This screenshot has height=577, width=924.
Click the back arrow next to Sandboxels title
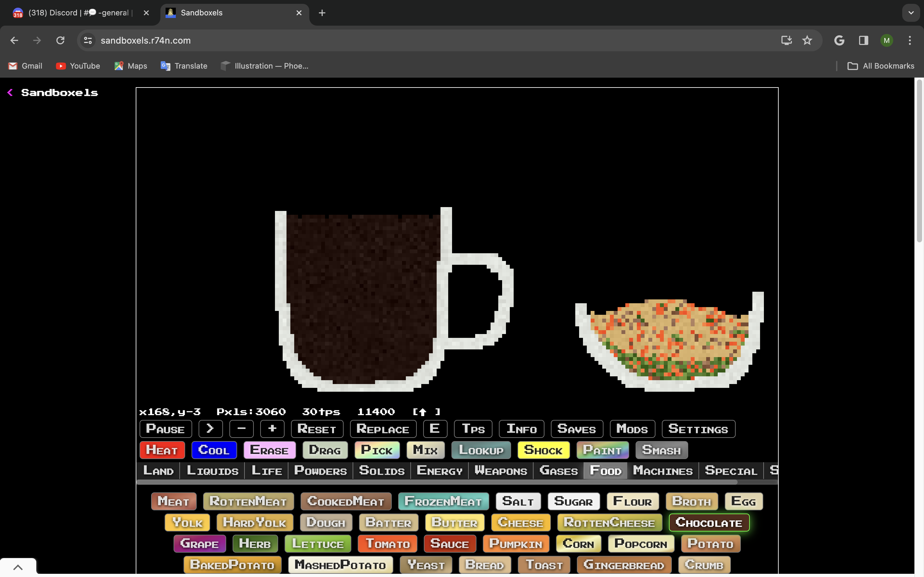point(10,93)
